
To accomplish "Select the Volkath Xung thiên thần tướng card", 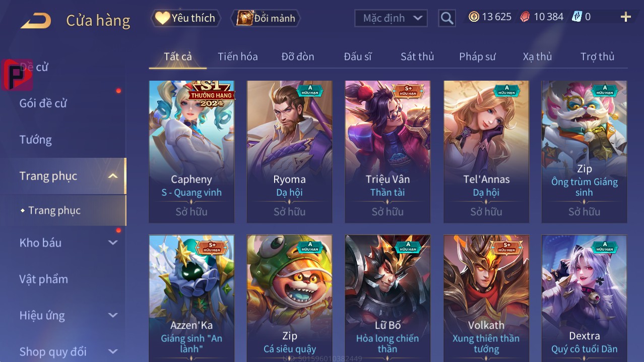I will [486, 298].
